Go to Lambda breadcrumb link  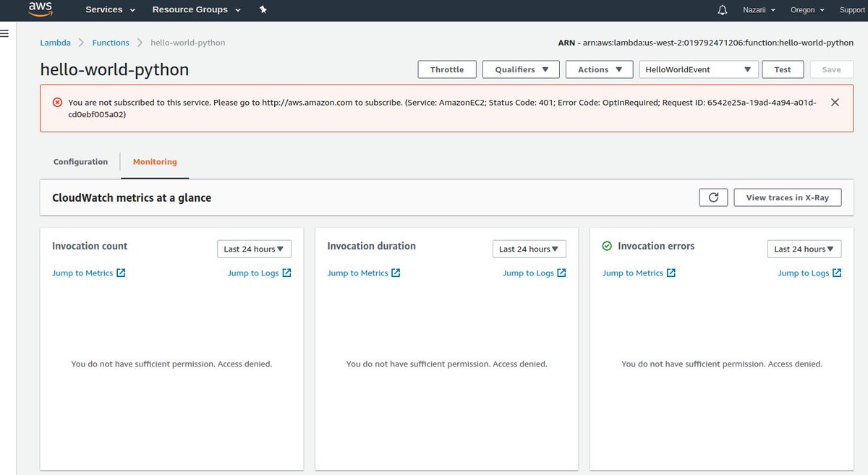pyautogui.click(x=54, y=43)
